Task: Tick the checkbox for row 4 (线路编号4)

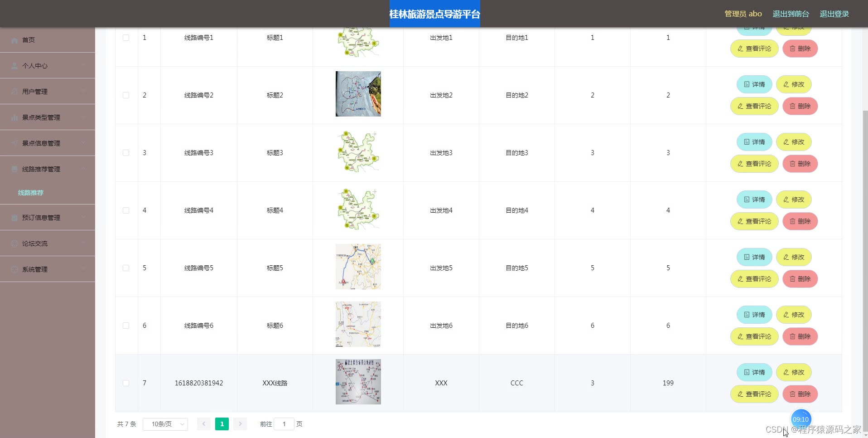Action: point(126,210)
